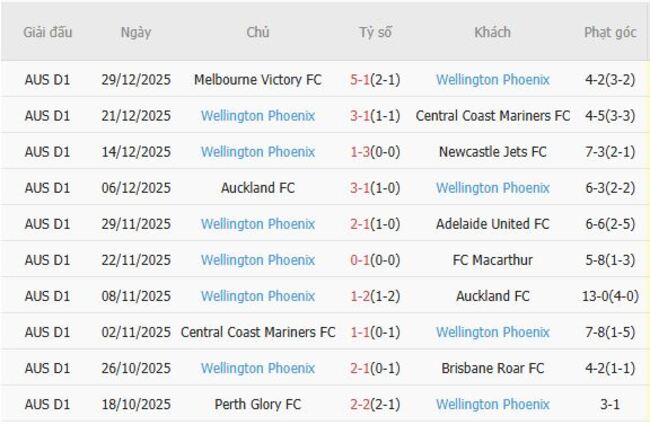Click Perth Glory FC home team
The image size is (650, 425).
click(257, 404)
